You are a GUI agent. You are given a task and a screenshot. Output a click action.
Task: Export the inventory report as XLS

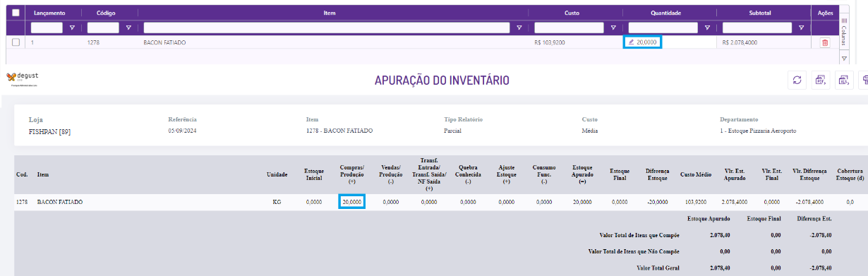pyautogui.click(x=844, y=80)
